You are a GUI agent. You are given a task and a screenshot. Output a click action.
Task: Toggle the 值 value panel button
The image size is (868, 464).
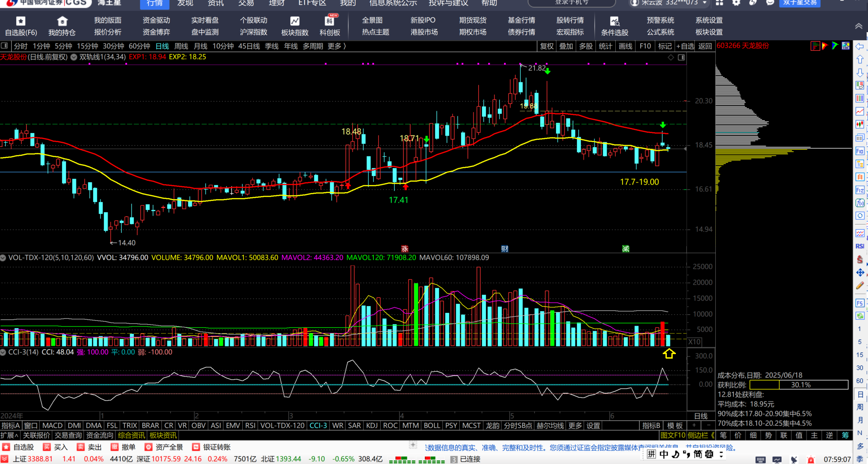799,436
